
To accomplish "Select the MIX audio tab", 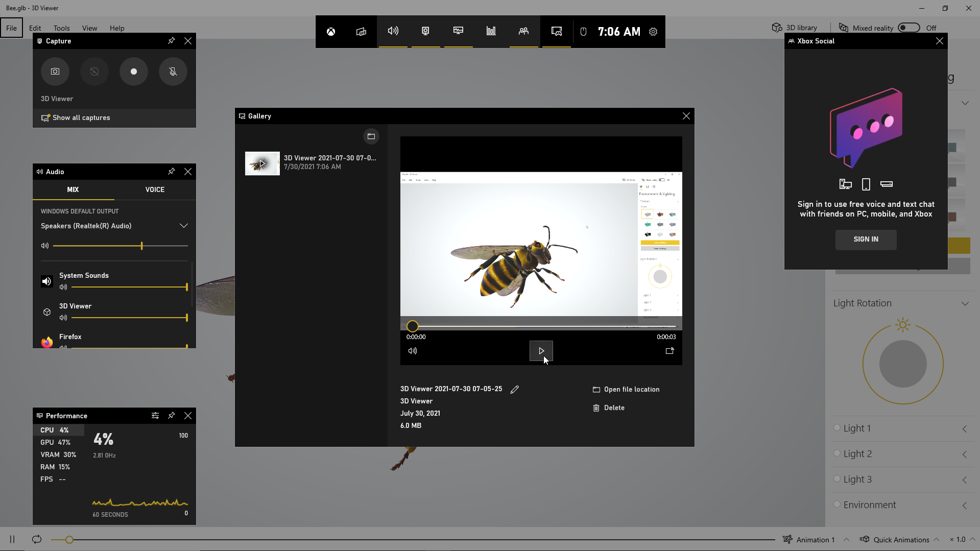I will [73, 189].
